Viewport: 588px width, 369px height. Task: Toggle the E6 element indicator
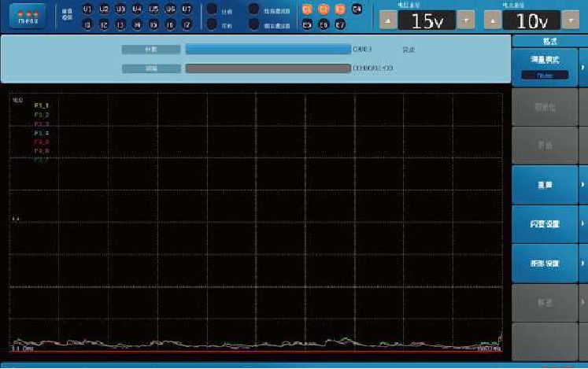(324, 24)
